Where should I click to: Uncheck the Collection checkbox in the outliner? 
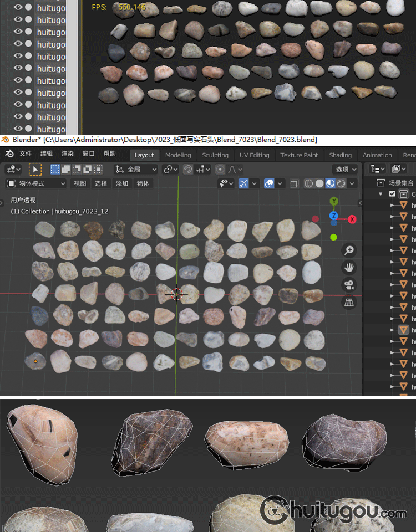393,194
